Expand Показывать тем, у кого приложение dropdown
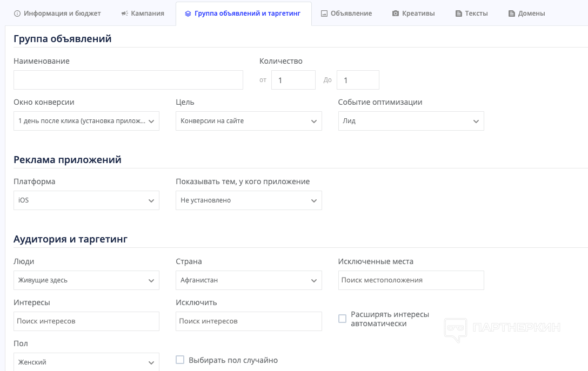The height and width of the screenshot is (371, 588). [249, 200]
